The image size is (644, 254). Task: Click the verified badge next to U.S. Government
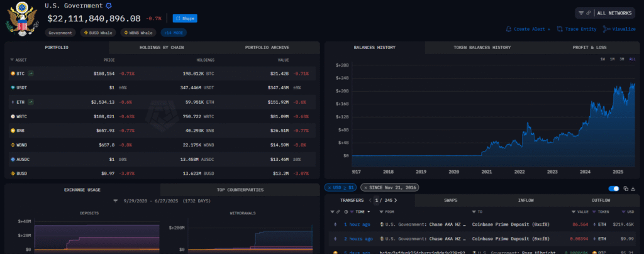pos(108,6)
